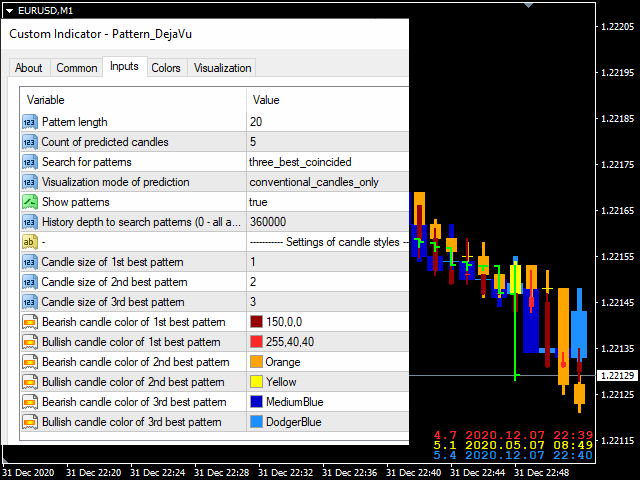
Task: Click the green Show patterns boolean icon
Action: coord(30,202)
